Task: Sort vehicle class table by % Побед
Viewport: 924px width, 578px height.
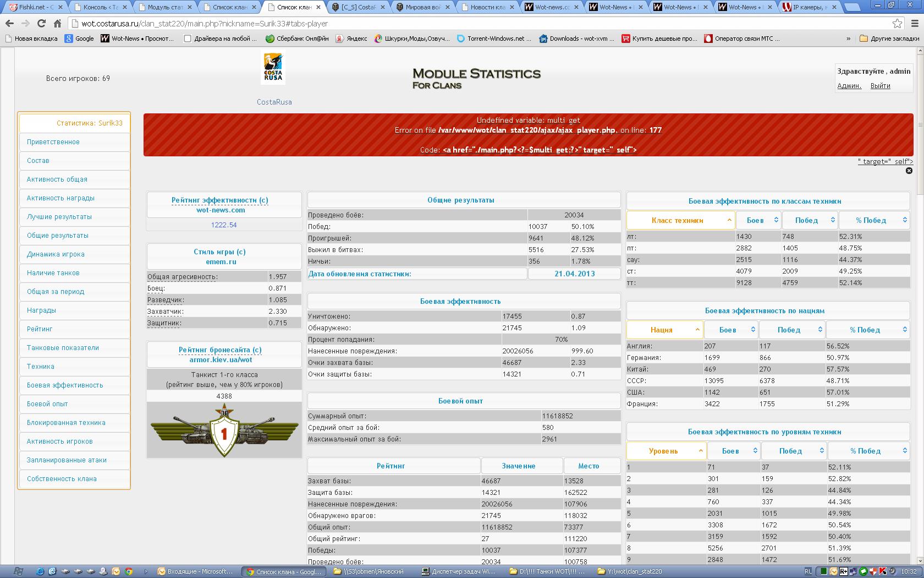Action: click(x=873, y=220)
